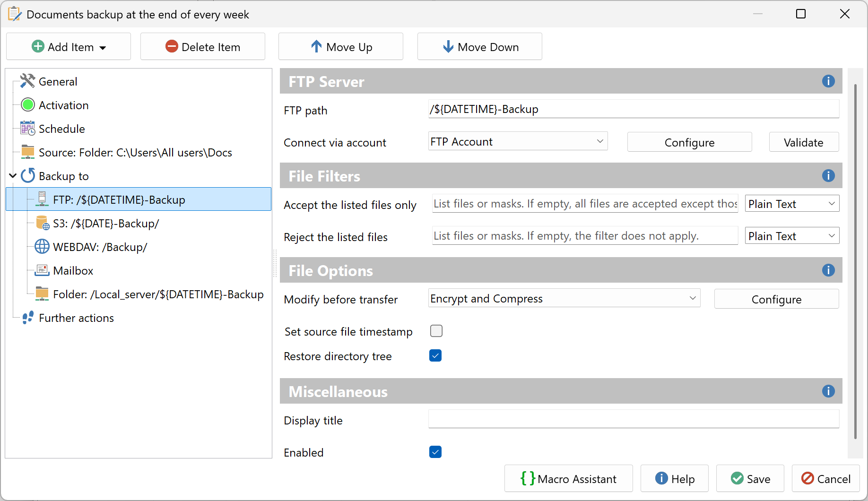Image resolution: width=868 pixels, height=501 pixels.
Task: Toggle Set source file timestamp checkbox
Action: 436,331
